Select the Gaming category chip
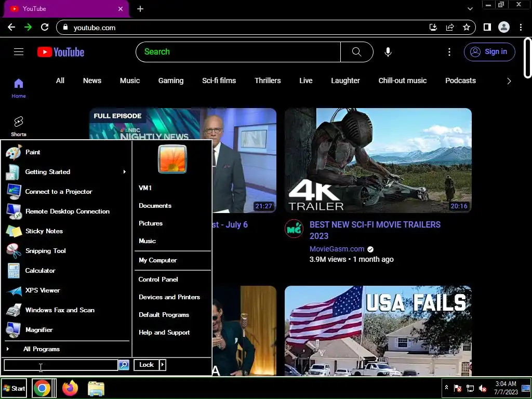The width and height of the screenshot is (532, 399). 171,81
